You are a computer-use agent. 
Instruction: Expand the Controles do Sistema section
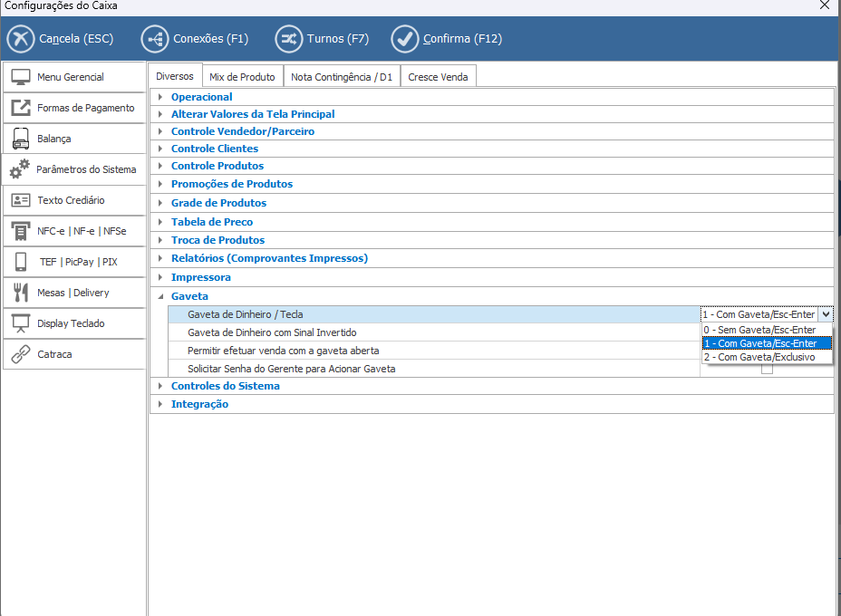(161, 386)
